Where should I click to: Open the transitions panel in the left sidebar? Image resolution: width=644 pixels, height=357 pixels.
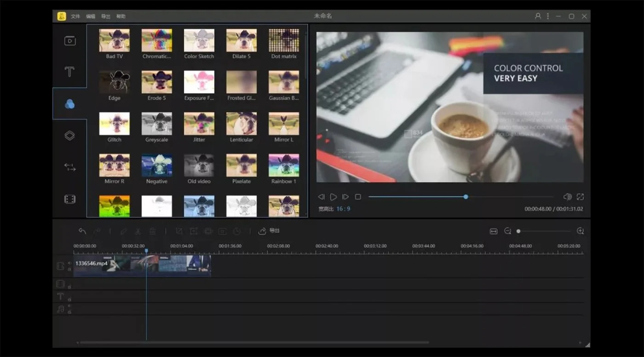69,167
